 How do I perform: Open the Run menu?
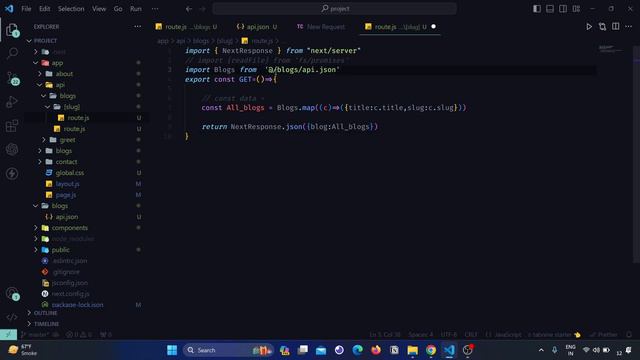coord(136,9)
